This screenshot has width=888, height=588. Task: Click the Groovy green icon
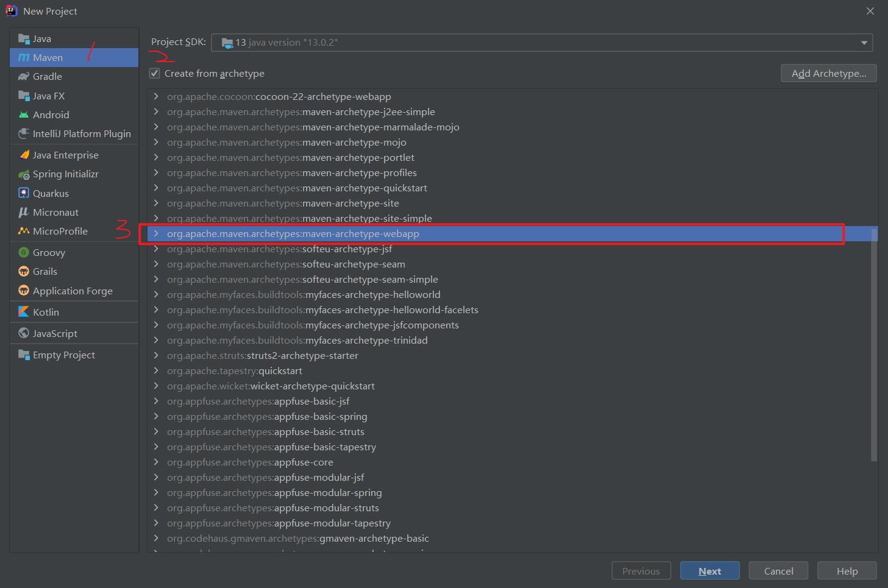coord(24,252)
